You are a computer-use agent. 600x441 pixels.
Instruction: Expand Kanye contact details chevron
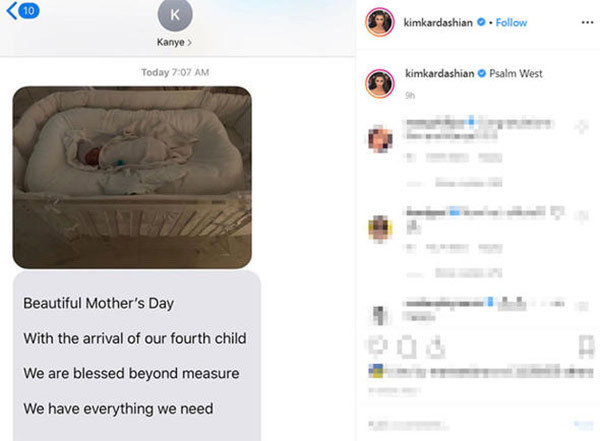point(189,42)
